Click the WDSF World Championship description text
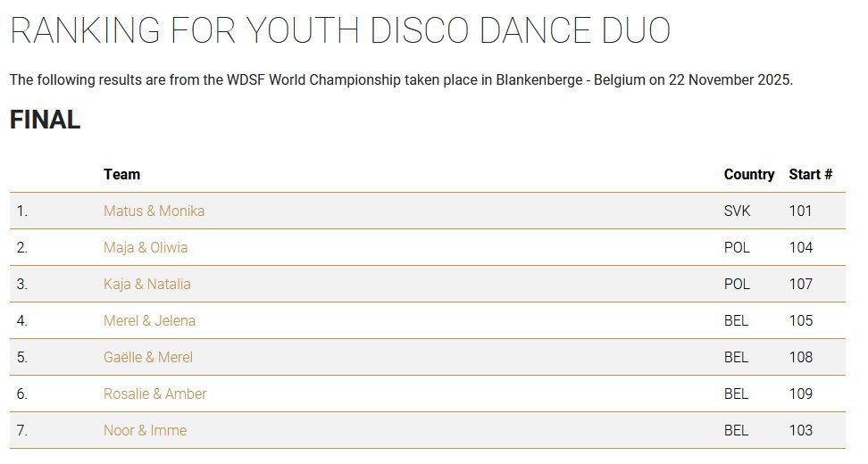The image size is (868, 464). [401, 79]
